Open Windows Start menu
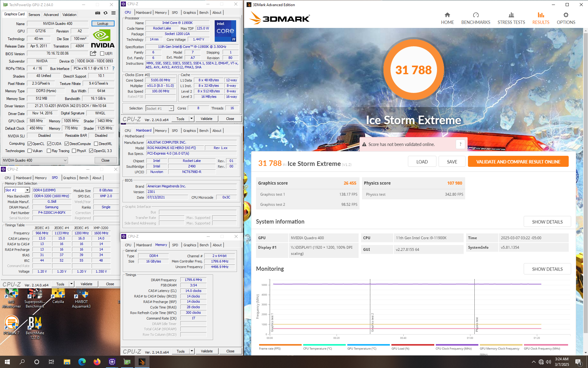The image size is (588, 368). click(x=7, y=362)
